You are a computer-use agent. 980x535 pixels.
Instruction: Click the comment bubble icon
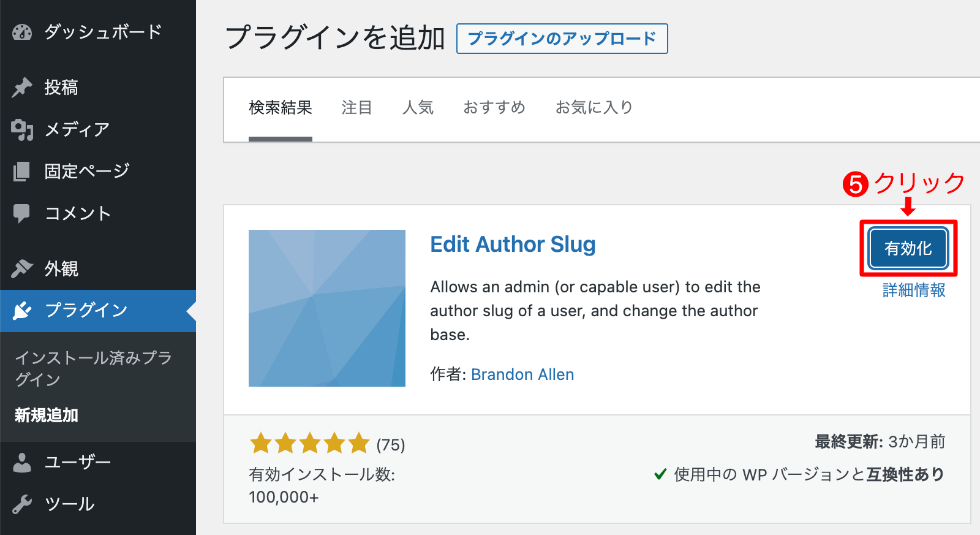(22, 213)
